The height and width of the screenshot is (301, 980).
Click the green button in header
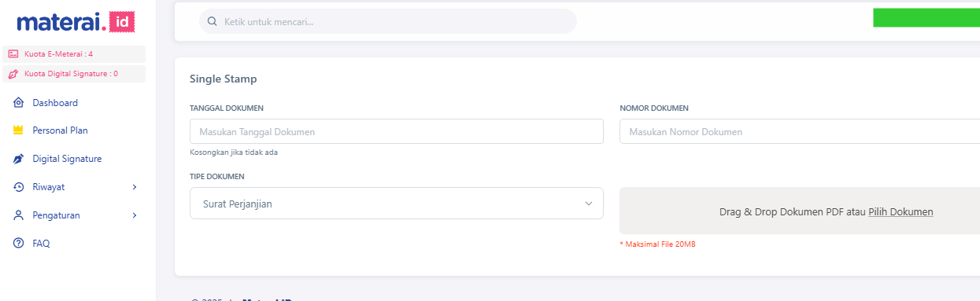tap(926, 18)
